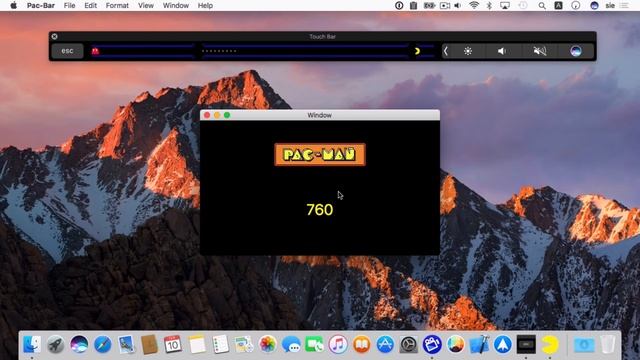Click the screen recording menu bar icon
640x360 pixels.
(x=445, y=5)
